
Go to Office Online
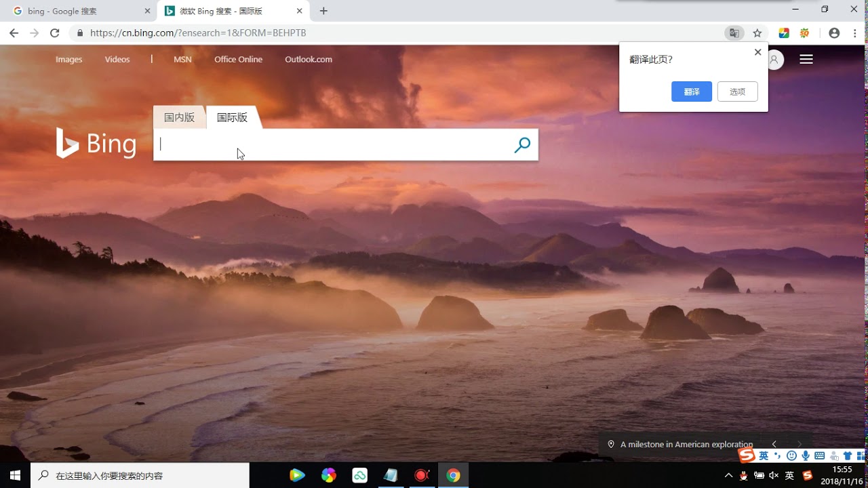coord(238,60)
